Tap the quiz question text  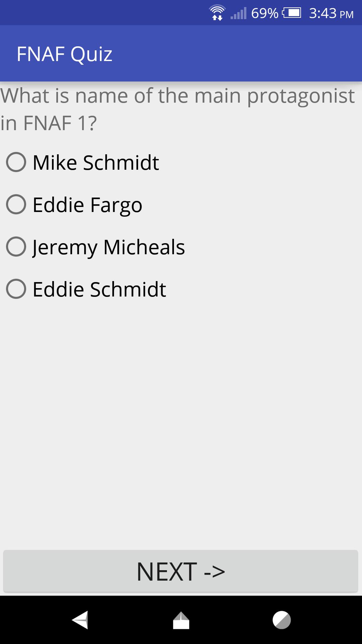point(178,107)
